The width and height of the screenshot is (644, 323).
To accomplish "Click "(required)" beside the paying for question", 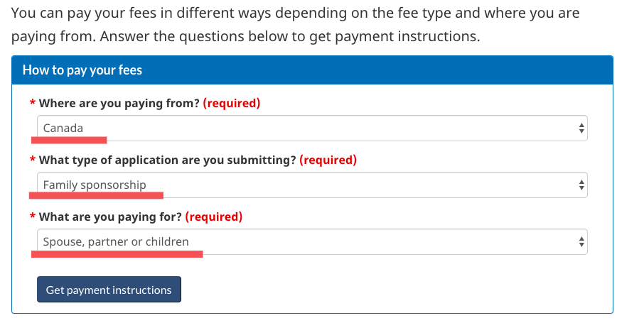I will (213, 217).
